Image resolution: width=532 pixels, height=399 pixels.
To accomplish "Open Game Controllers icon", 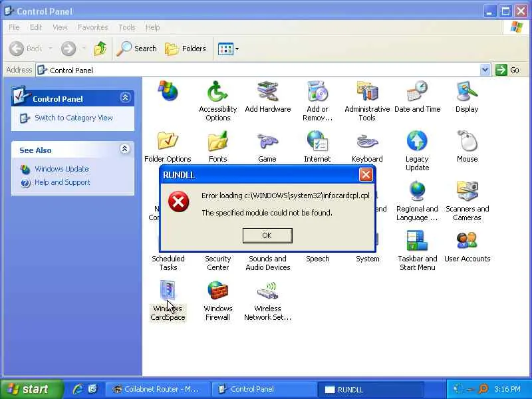I will (267, 146).
